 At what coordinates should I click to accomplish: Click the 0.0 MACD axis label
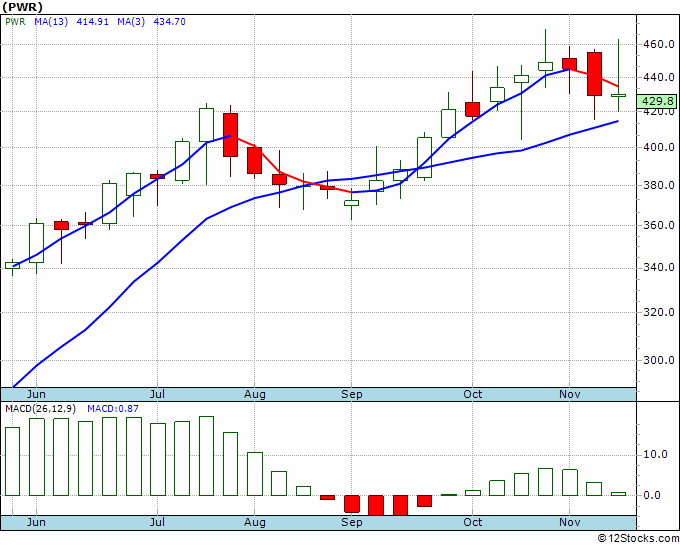tap(652, 496)
